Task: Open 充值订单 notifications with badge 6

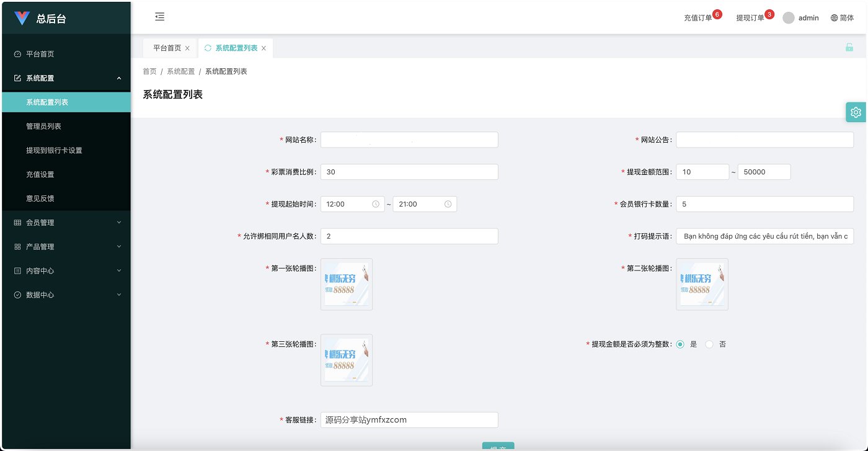Action: coord(698,18)
